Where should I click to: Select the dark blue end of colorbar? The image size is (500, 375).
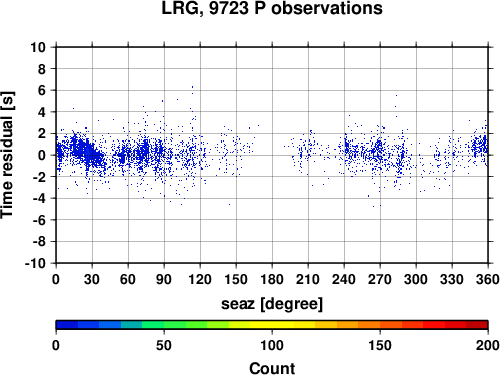pyautogui.click(x=67, y=325)
